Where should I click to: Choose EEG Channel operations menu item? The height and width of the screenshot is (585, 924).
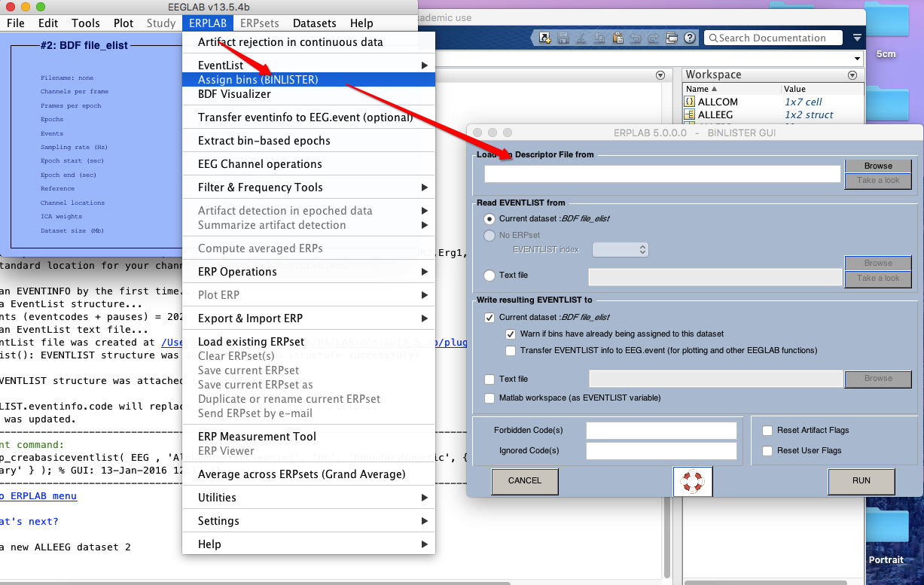pos(309,164)
